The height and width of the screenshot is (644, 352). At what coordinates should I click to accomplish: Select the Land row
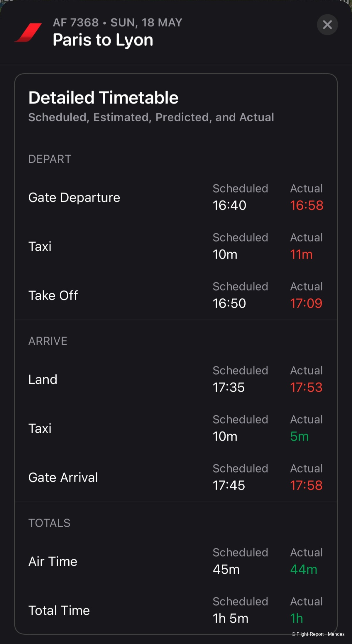(176, 379)
